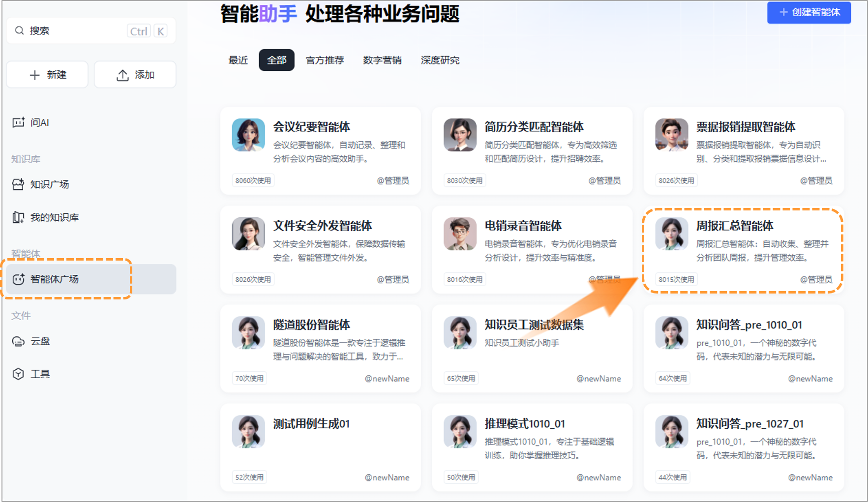Click the 新建 button

47,74
